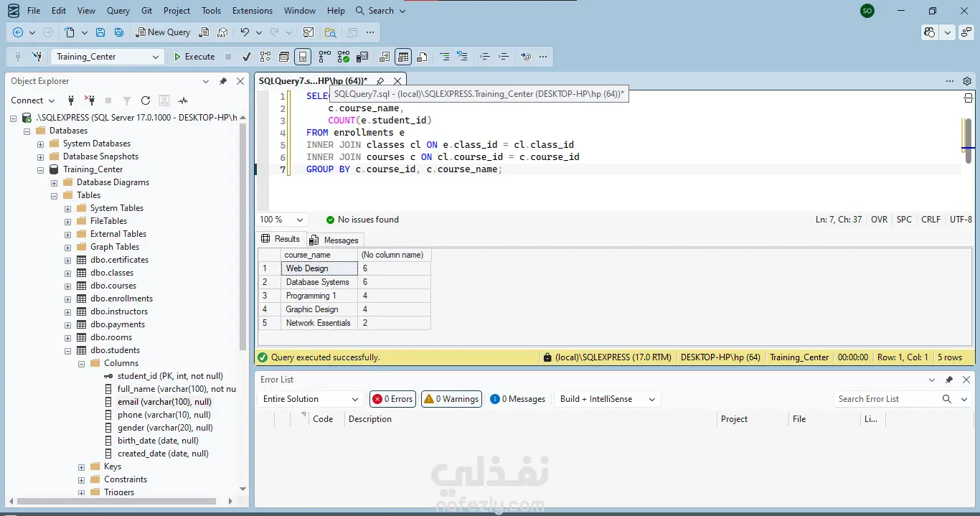Click Specify Values for Template Parameters
Image resolution: width=980 pixels, height=516 pixels.
pos(526,57)
